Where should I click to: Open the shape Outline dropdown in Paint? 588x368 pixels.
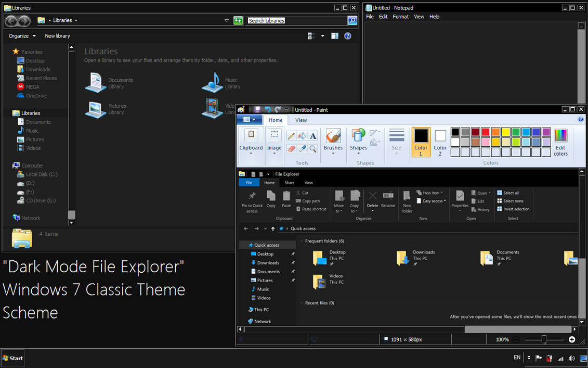pos(375,133)
